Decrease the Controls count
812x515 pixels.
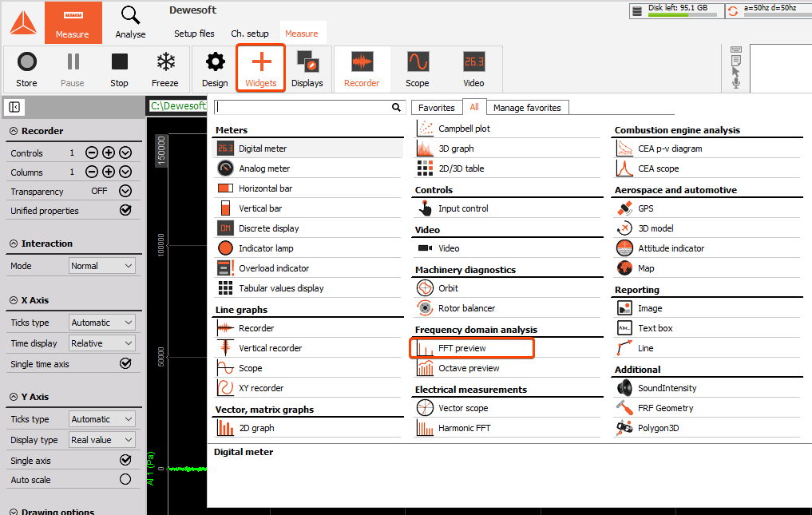click(x=92, y=153)
